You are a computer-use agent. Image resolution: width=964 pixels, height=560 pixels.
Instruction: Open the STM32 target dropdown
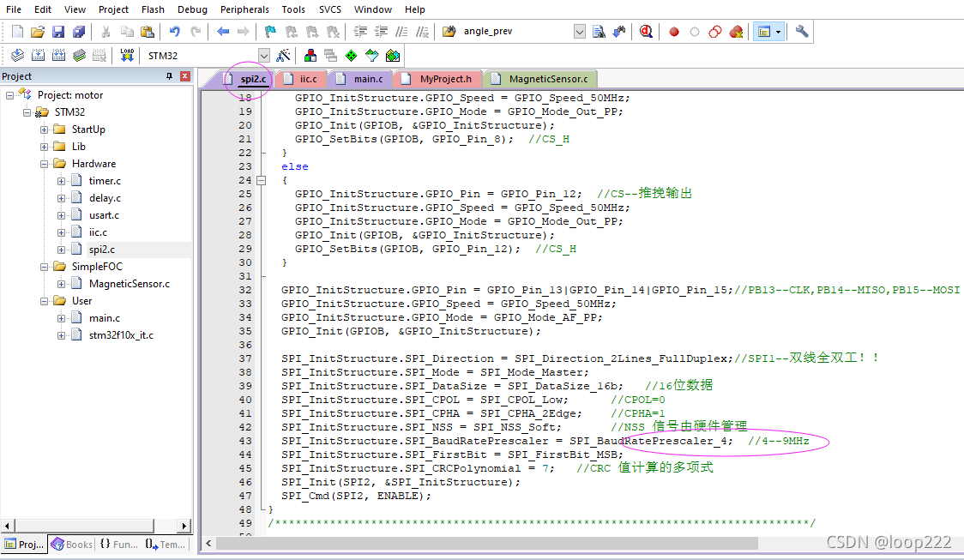264,56
